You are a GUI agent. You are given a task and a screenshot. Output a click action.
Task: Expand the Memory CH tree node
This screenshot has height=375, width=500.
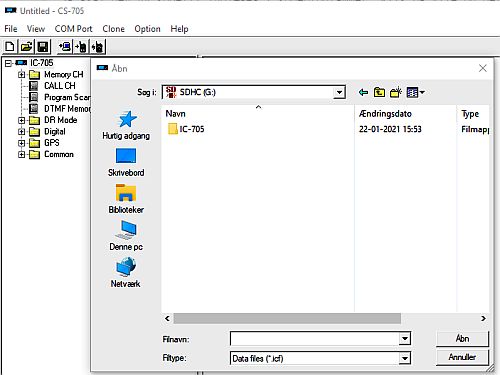22,75
